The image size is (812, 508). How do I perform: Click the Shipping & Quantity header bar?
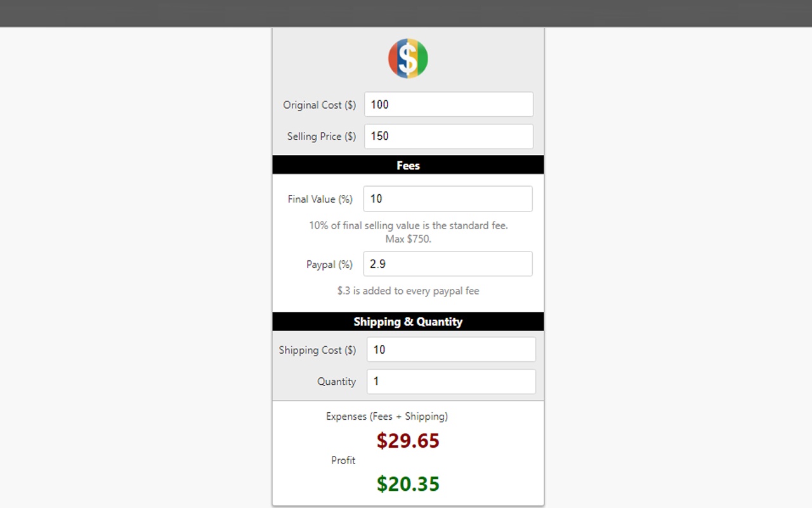pos(408,321)
